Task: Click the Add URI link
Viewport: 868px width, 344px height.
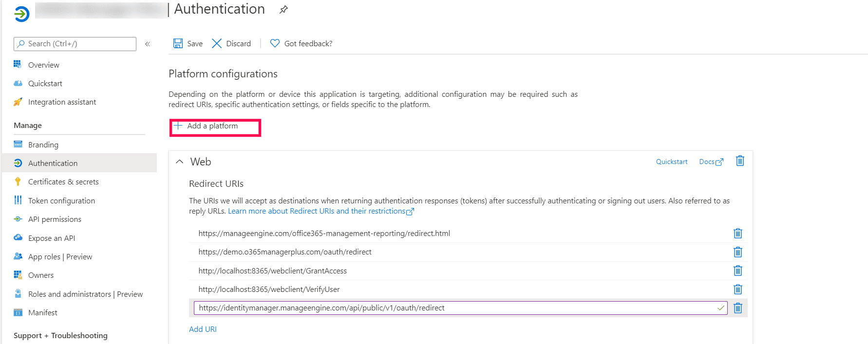Action: (203, 329)
